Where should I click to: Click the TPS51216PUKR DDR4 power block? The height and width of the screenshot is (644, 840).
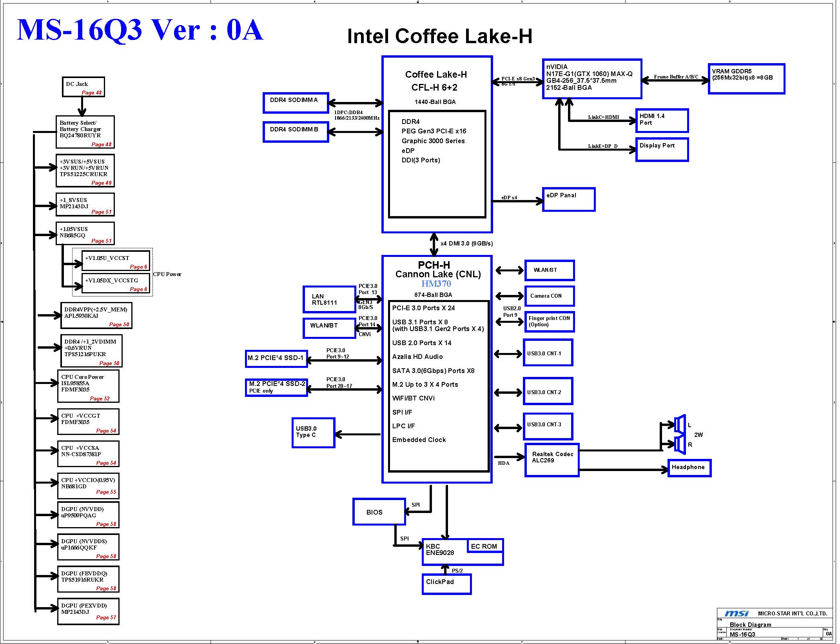[91, 351]
